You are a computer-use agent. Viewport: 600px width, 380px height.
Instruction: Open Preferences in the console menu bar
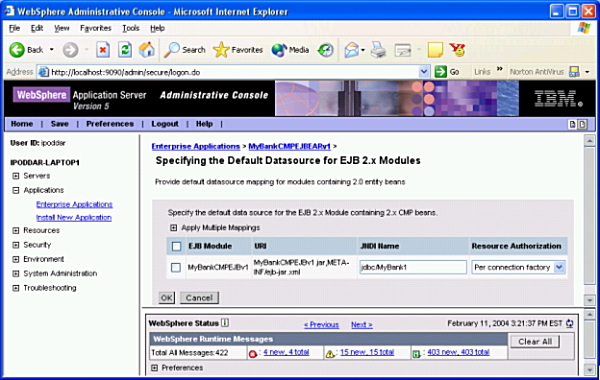pos(110,124)
